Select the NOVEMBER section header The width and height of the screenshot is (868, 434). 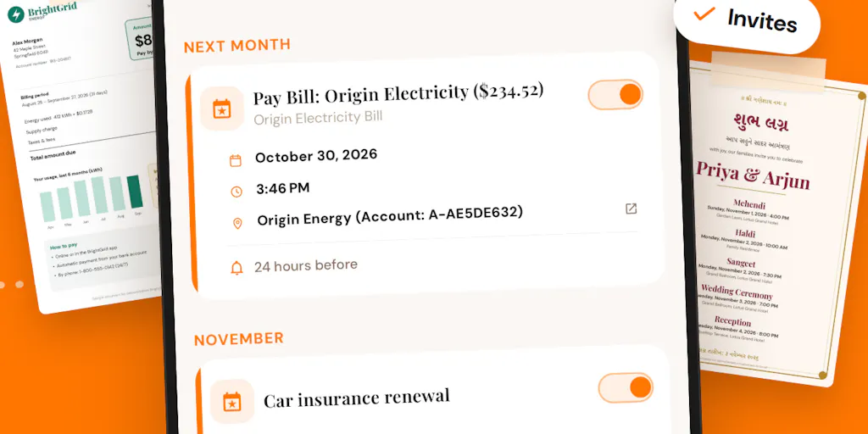(238, 339)
